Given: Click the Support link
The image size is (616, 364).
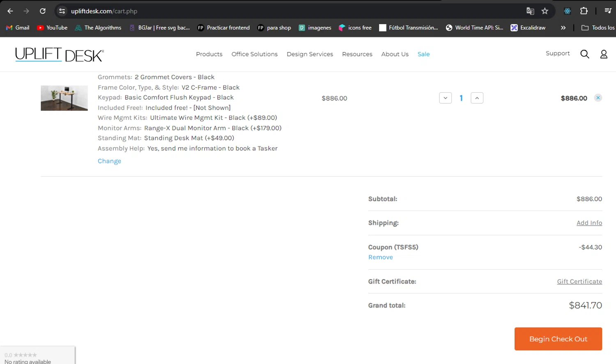Looking at the screenshot, I should pos(558,53).
